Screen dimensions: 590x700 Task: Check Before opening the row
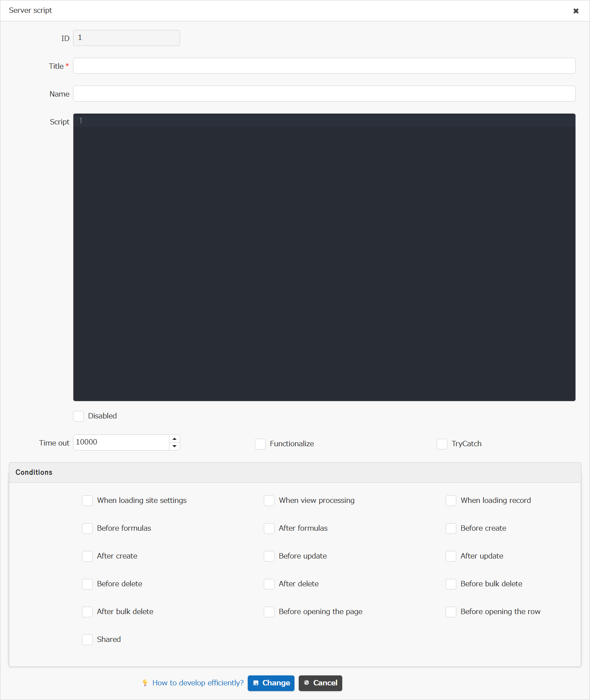[451, 612]
